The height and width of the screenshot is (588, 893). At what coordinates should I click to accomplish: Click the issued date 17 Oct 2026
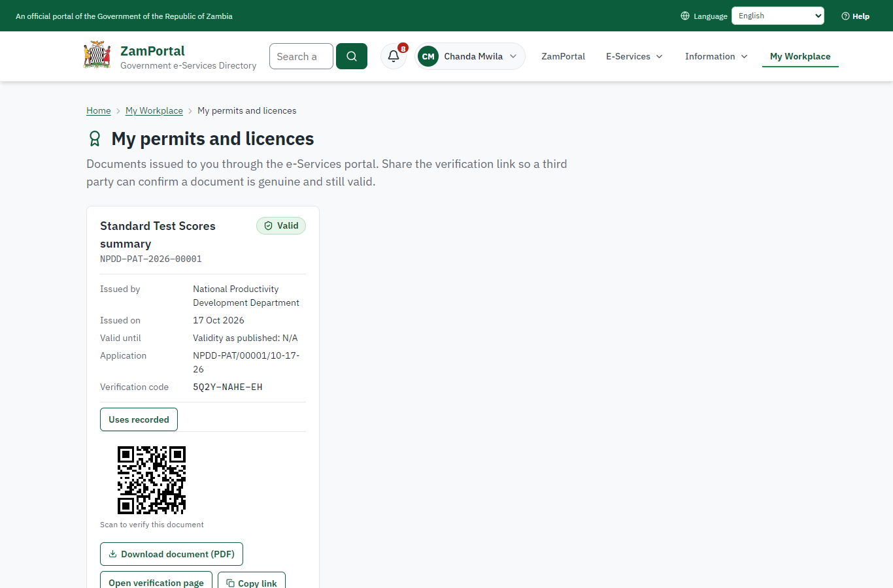218,320
